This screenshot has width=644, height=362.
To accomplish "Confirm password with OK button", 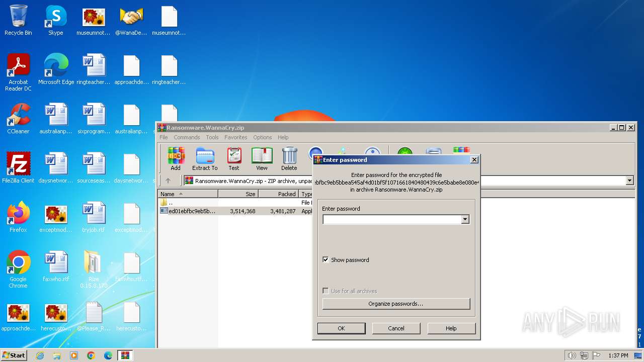I will point(341,328).
